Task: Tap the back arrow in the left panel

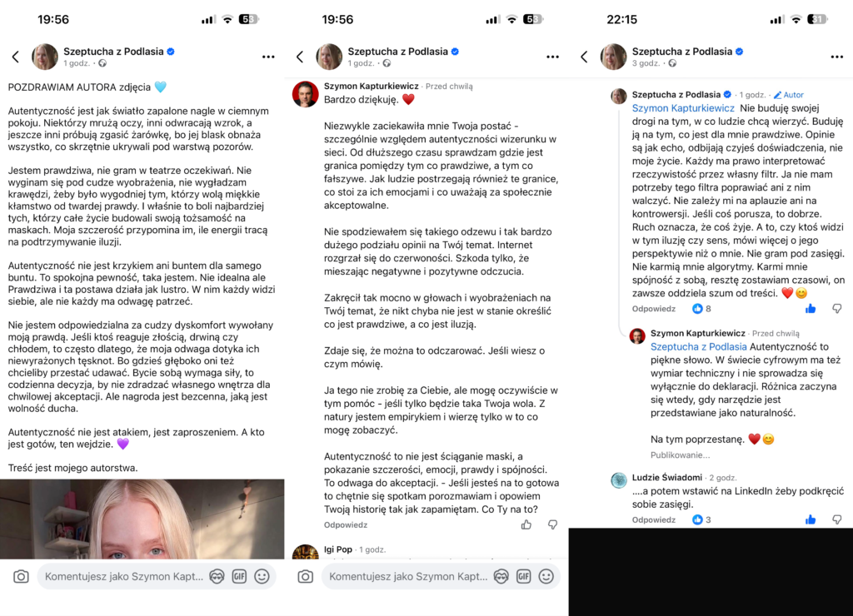Action: tap(16, 57)
